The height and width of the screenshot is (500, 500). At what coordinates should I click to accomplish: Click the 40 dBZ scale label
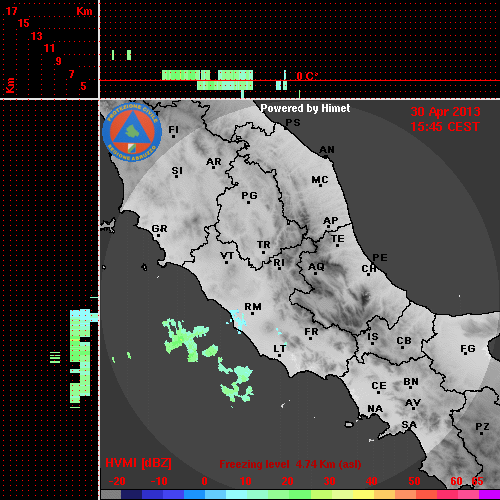tap(371, 481)
